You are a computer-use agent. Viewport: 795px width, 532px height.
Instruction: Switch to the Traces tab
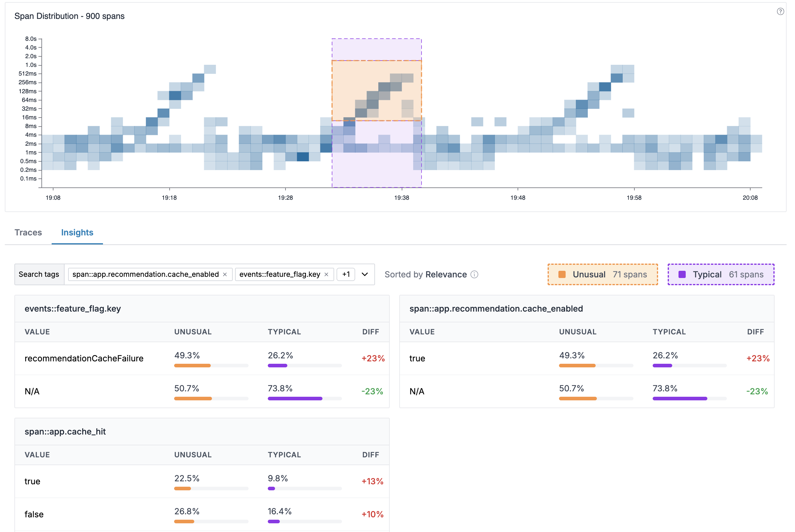[x=28, y=232]
